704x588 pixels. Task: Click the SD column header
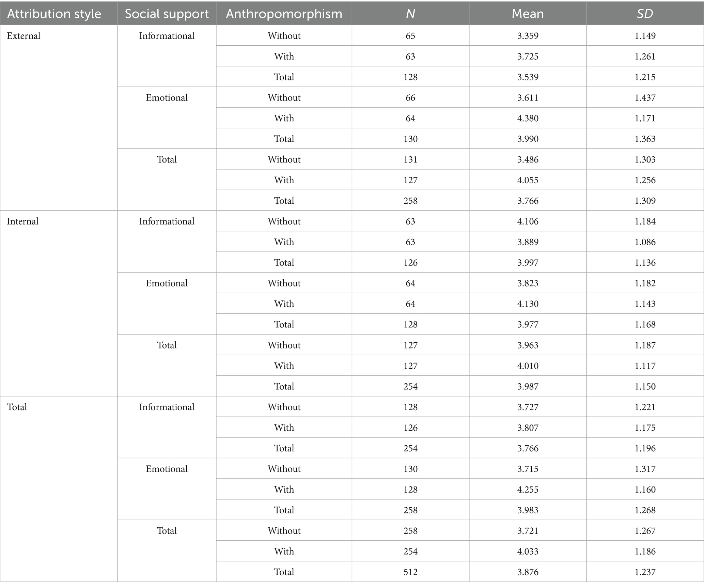point(645,14)
